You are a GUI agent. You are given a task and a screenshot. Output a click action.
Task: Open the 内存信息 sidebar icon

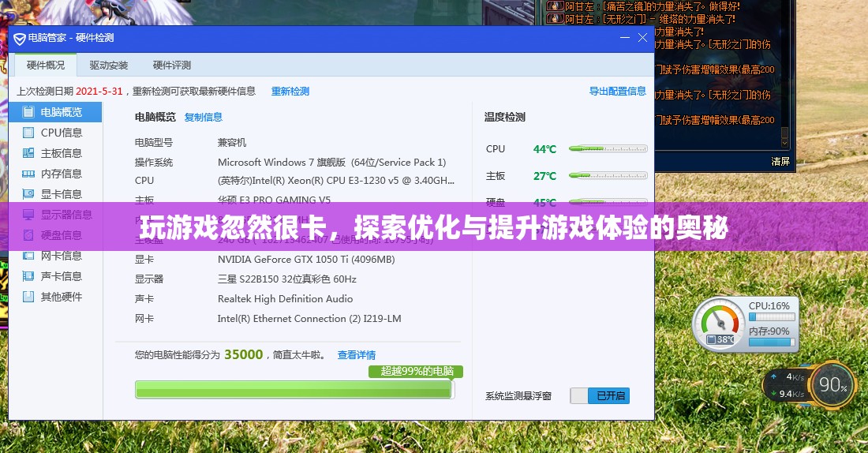28,174
